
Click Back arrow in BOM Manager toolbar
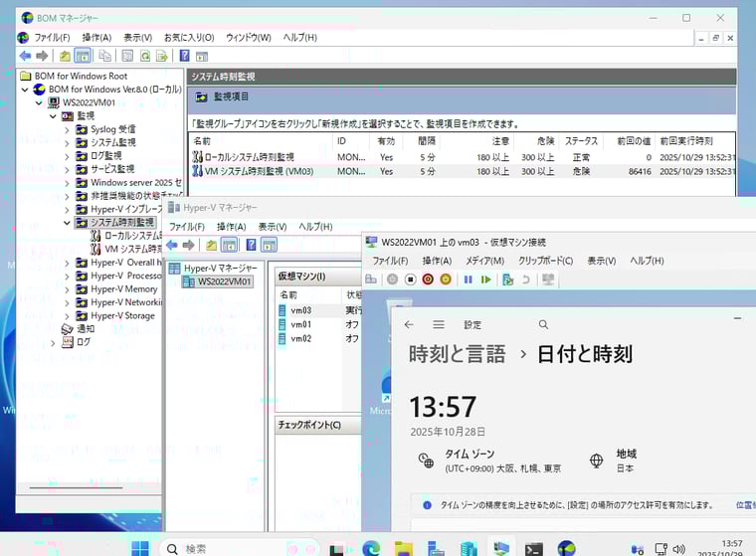click(25, 56)
